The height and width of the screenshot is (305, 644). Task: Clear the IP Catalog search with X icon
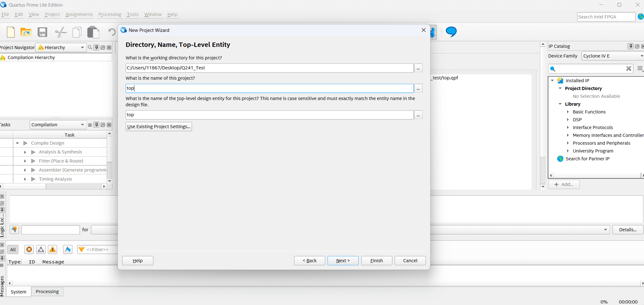pyautogui.click(x=629, y=69)
